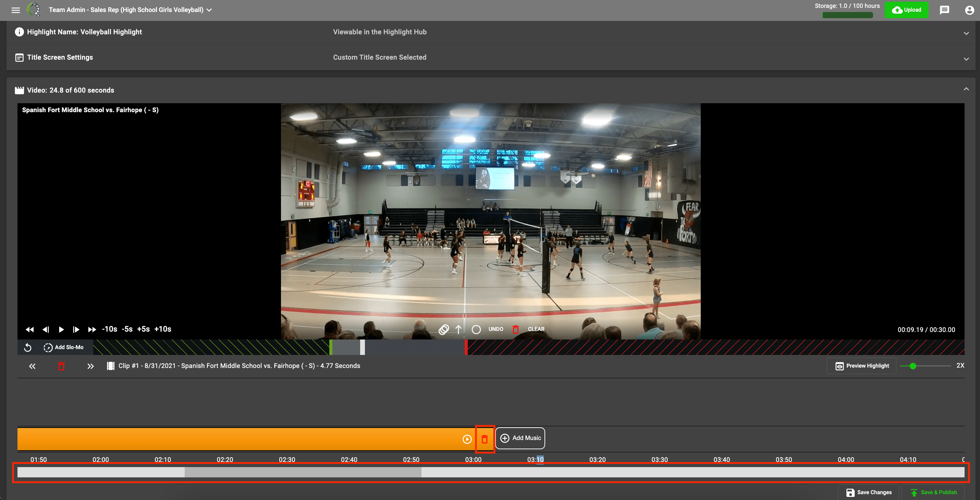
Task: Clear all annotations with the CLEAR control
Action: [x=536, y=329]
